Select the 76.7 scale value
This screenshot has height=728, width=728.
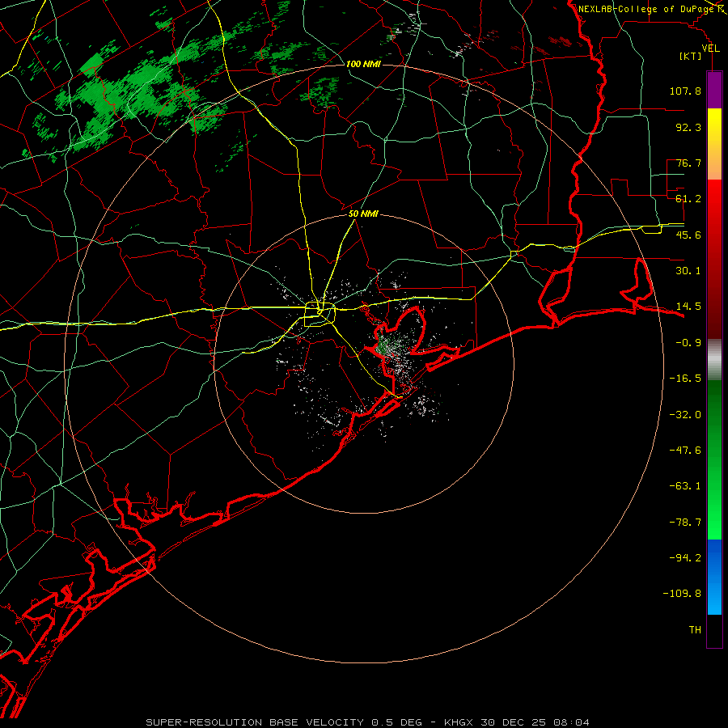point(688,163)
